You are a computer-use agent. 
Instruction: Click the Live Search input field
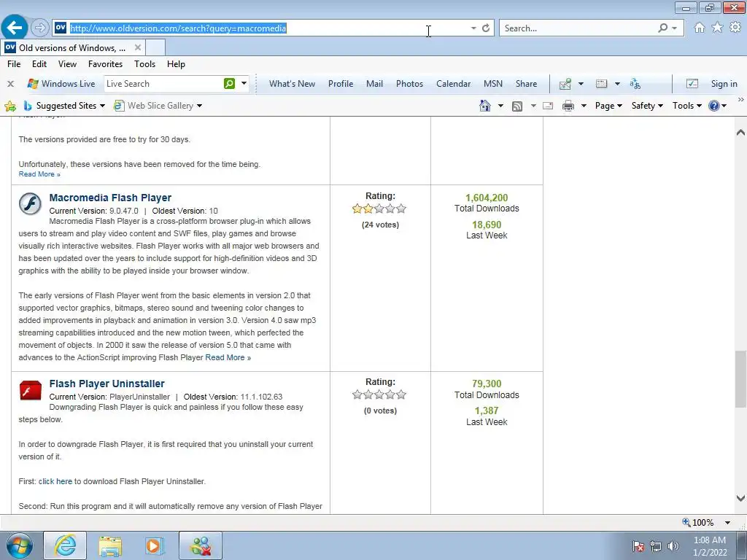tap(163, 83)
